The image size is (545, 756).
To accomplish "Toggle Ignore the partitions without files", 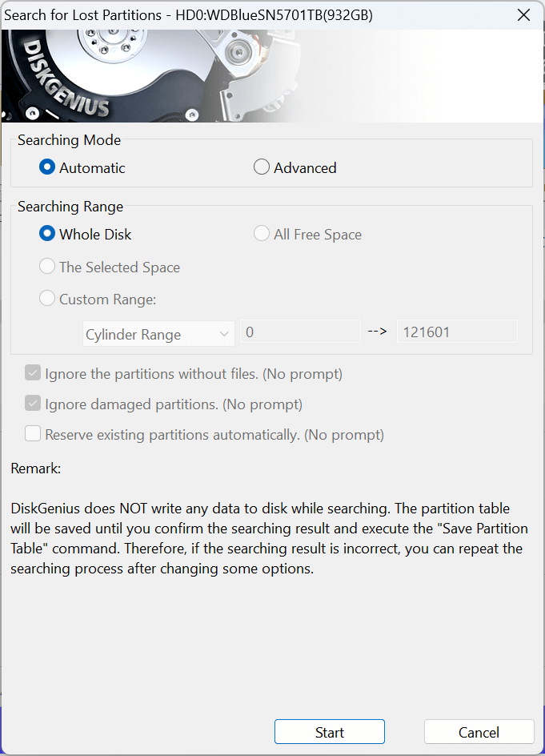I will pos(33,374).
